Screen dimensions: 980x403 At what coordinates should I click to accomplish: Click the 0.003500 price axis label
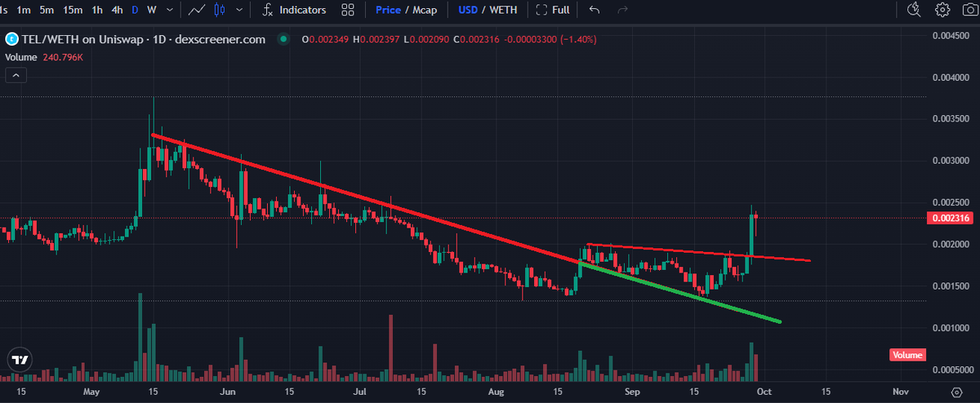pos(952,119)
